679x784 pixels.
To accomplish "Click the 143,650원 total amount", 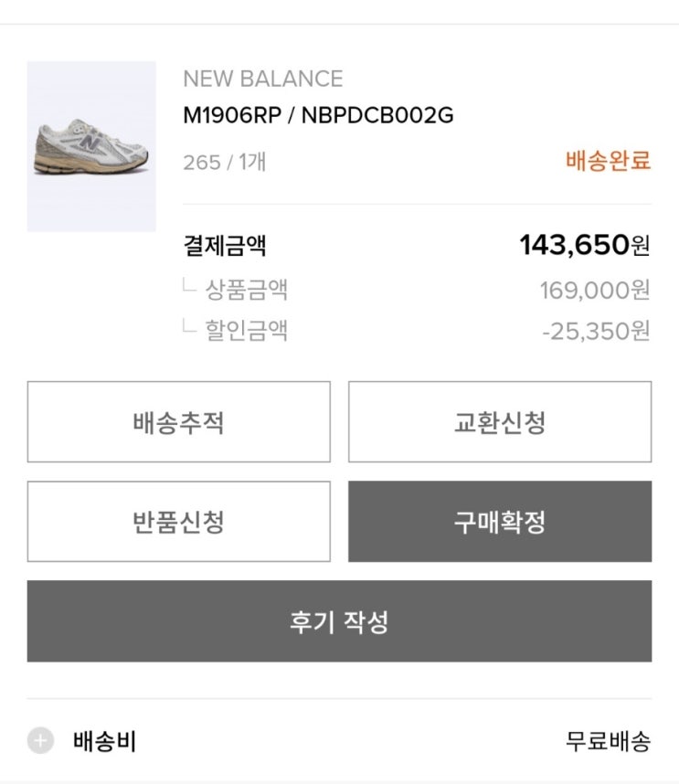I will (584, 245).
